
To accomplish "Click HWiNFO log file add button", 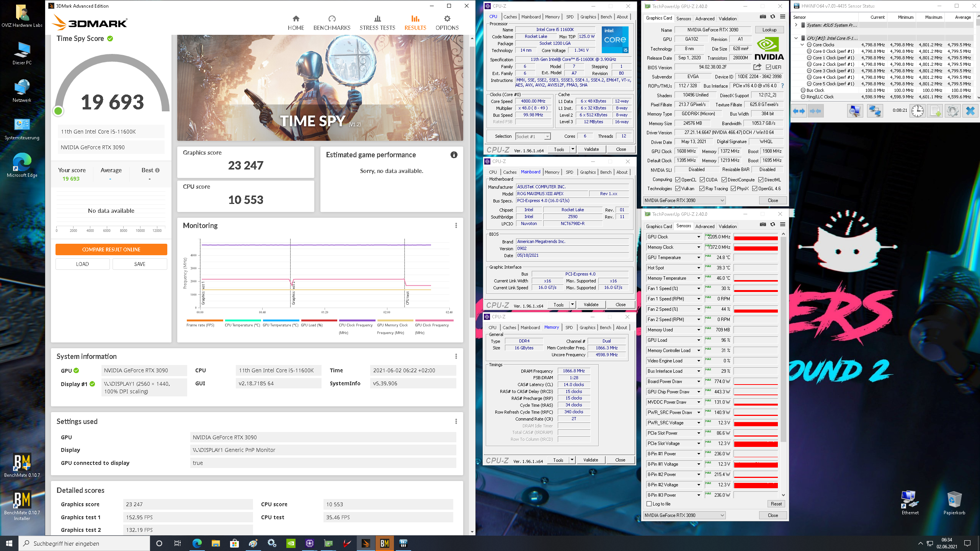I will (x=935, y=111).
